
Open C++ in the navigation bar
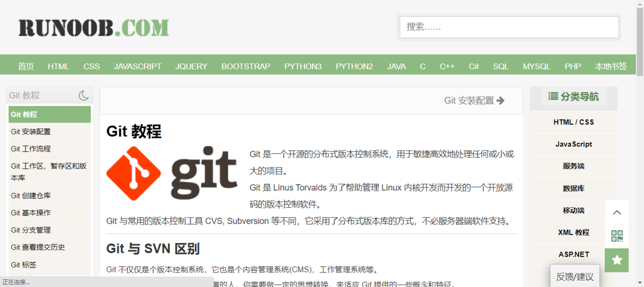pyautogui.click(x=447, y=66)
